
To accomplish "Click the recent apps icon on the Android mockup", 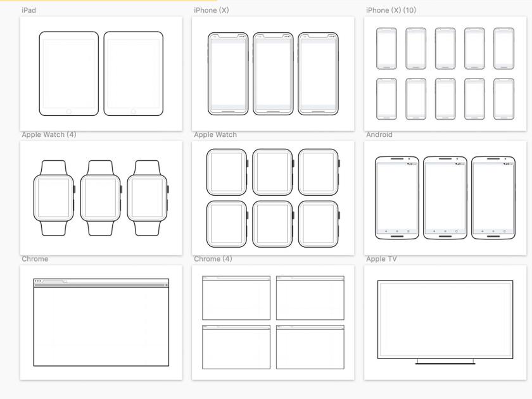I will tap(407, 231).
